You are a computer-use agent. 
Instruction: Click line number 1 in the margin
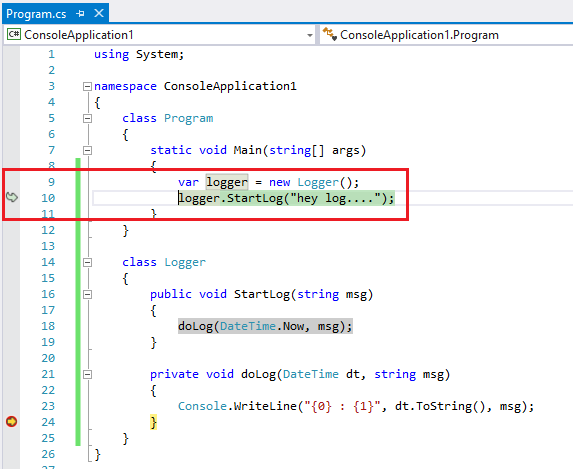click(x=51, y=54)
